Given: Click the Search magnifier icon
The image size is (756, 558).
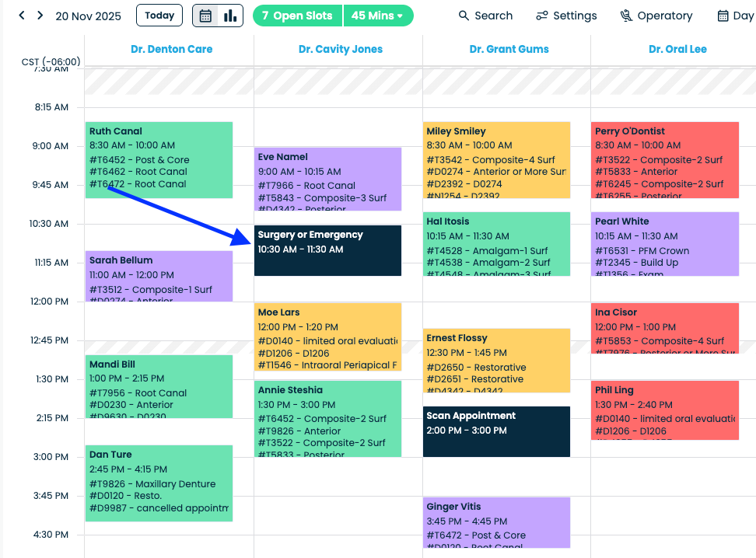Looking at the screenshot, I should (x=464, y=16).
